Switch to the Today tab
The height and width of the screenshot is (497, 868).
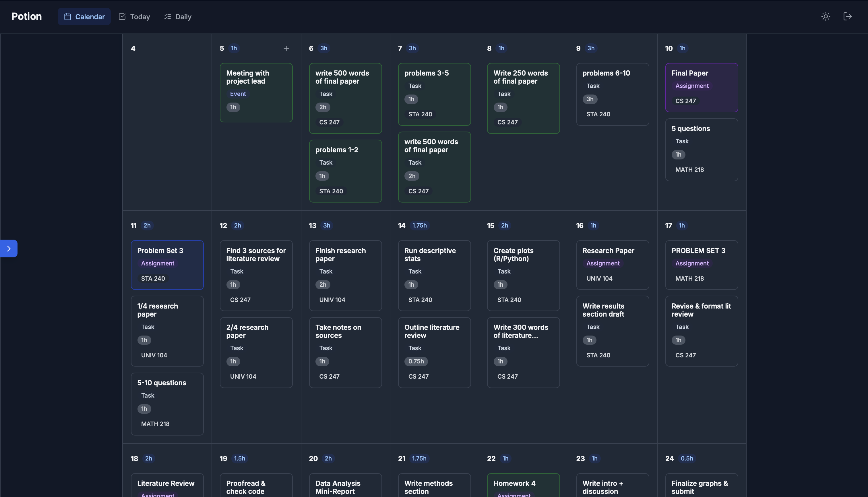[134, 16]
